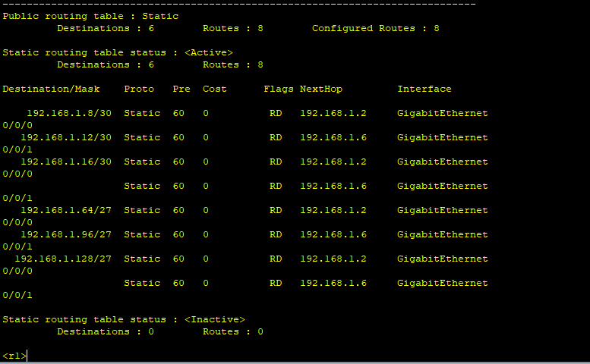Click preference 60 in the 192.168.1.64/27 row
The height and width of the screenshot is (364, 590).
click(178, 210)
